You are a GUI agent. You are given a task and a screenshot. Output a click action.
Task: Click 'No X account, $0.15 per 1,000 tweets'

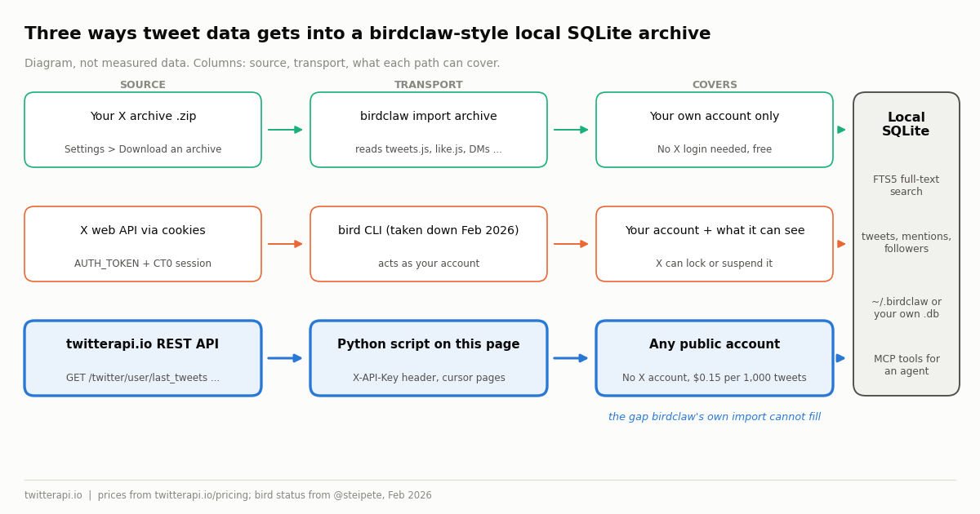[x=715, y=378]
